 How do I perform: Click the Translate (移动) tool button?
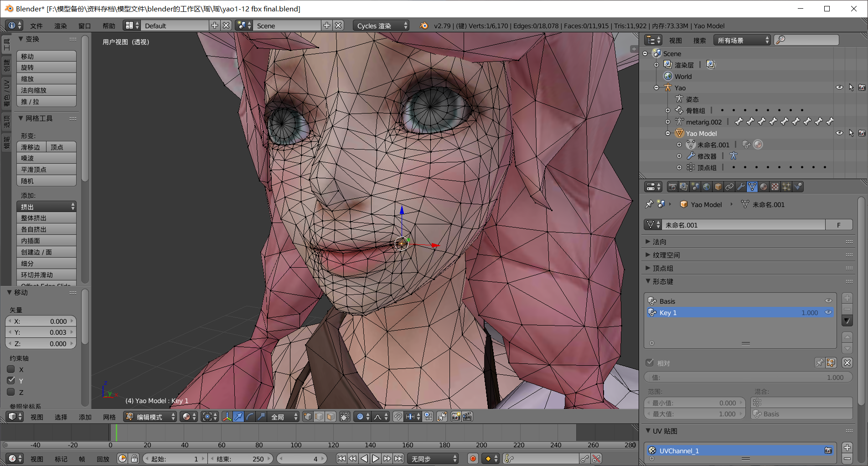(46, 56)
